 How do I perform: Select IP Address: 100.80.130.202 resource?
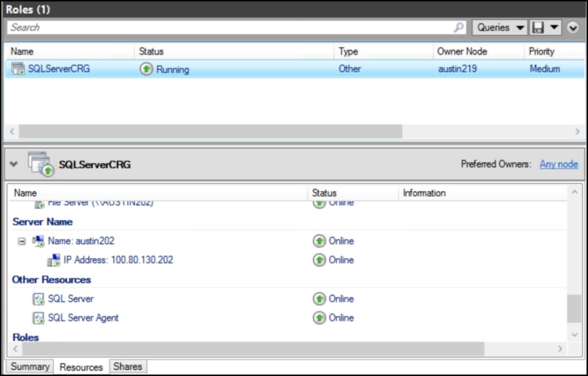tap(118, 260)
